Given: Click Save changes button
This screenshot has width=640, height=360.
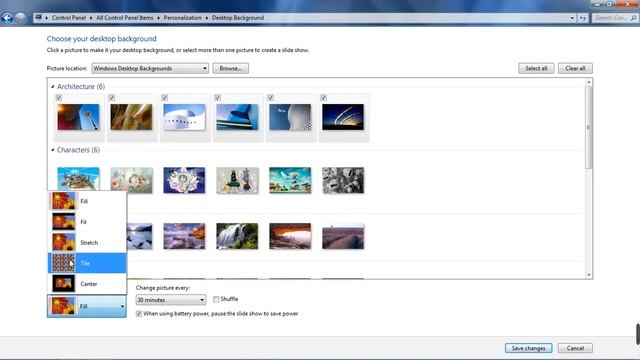Looking at the screenshot, I should coord(528,348).
